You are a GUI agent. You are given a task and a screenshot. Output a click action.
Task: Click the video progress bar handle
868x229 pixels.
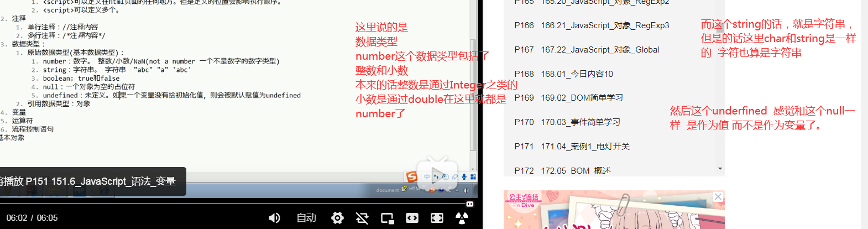(x=470, y=204)
